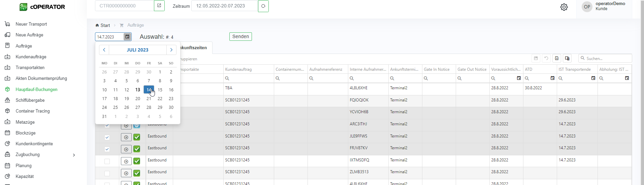Open calendar filter in ATD column
Viewport: 644px width, 185px height.
click(552, 78)
